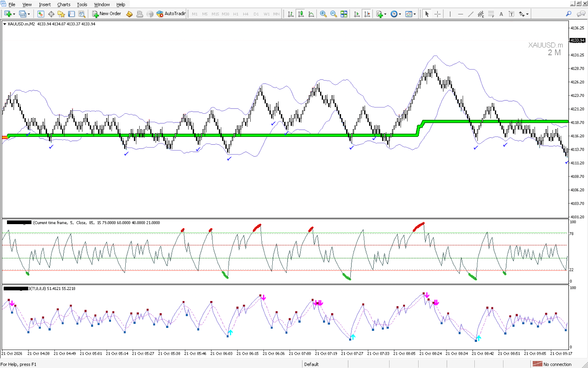Select the Cursor arrow tool
588x368 pixels.
click(427, 14)
